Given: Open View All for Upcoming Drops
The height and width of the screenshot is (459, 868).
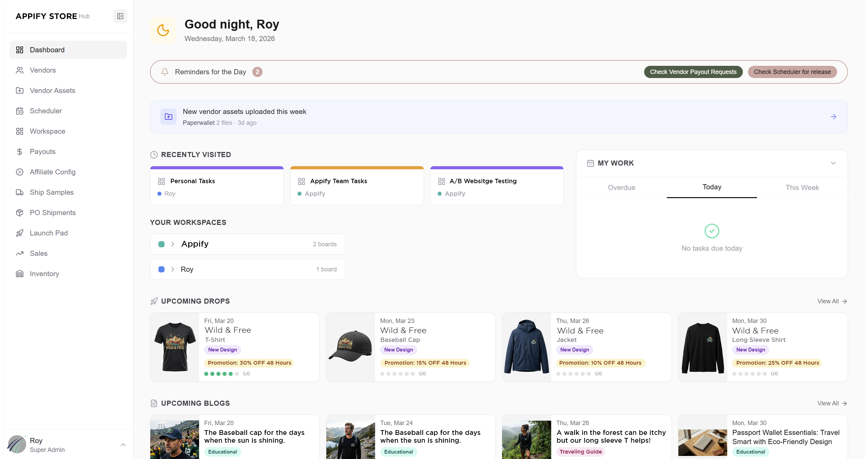Looking at the screenshot, I should coord(831,301).
